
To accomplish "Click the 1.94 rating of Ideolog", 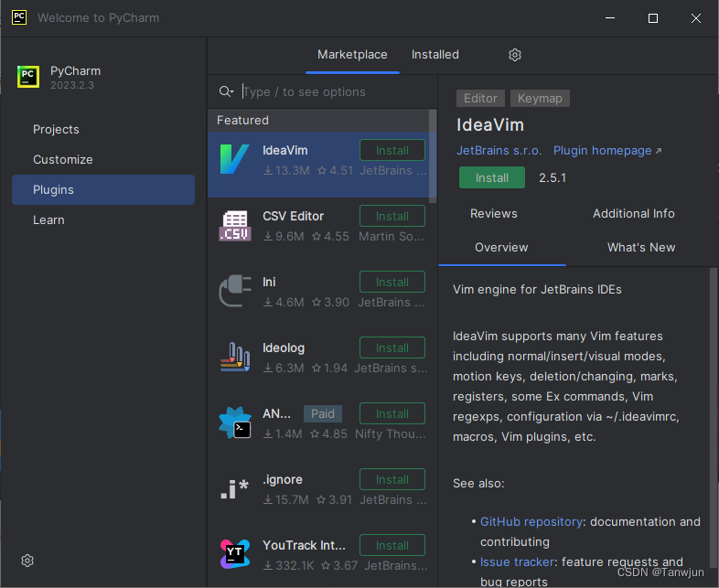I will [329, 368].
